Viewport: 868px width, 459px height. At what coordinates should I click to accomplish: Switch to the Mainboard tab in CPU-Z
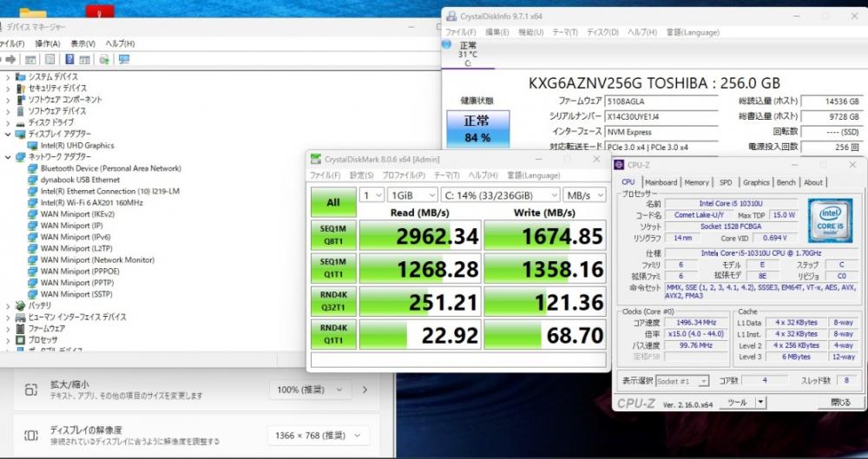pyautogui.click(x=661, y=182)
